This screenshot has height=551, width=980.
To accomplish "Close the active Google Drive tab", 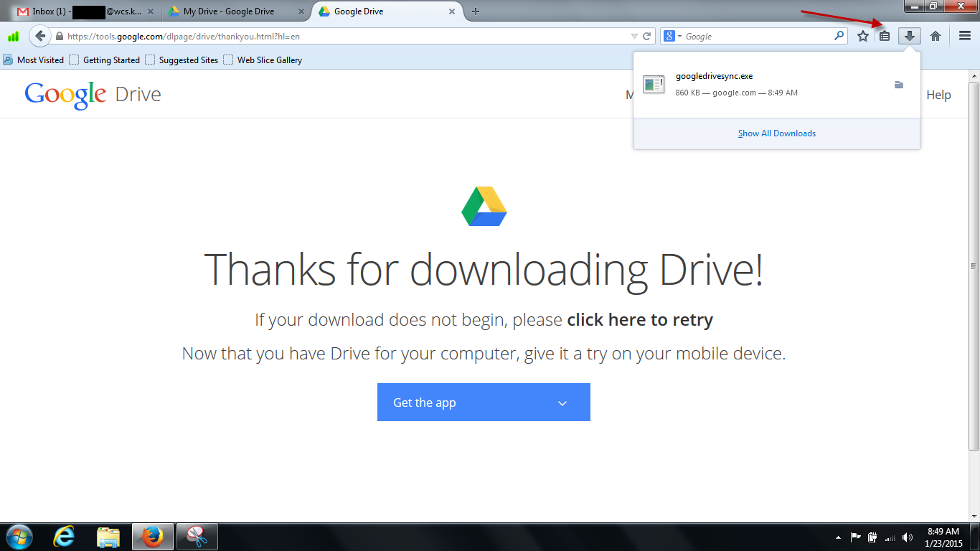I will [452, 11].
